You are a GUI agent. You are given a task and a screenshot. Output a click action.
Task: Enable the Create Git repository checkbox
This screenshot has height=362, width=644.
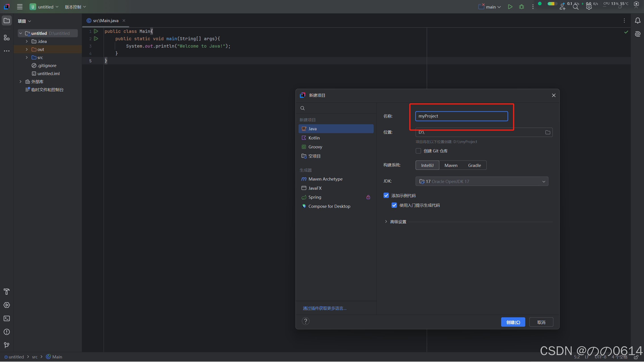click(x=418, y=151)
